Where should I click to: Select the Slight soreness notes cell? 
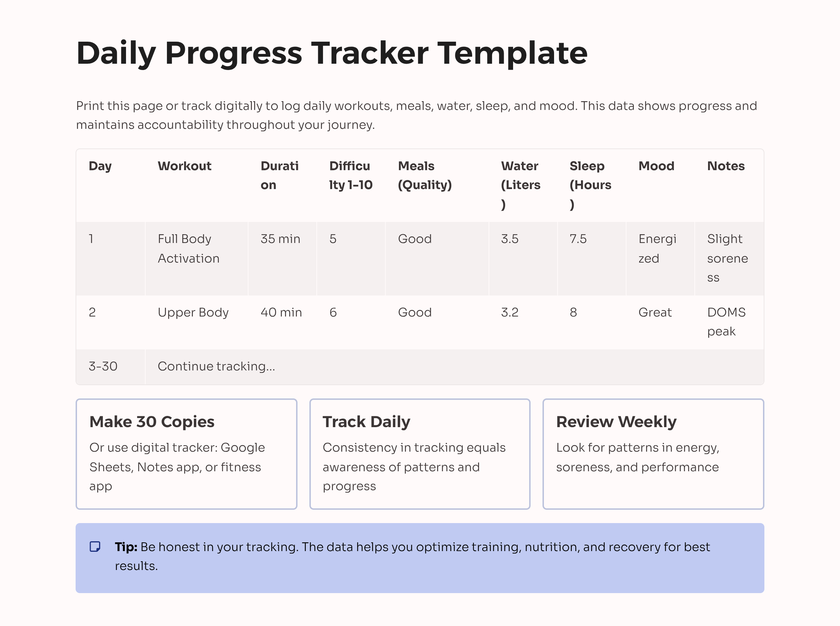pyautogui.click(x=727, y=258)
